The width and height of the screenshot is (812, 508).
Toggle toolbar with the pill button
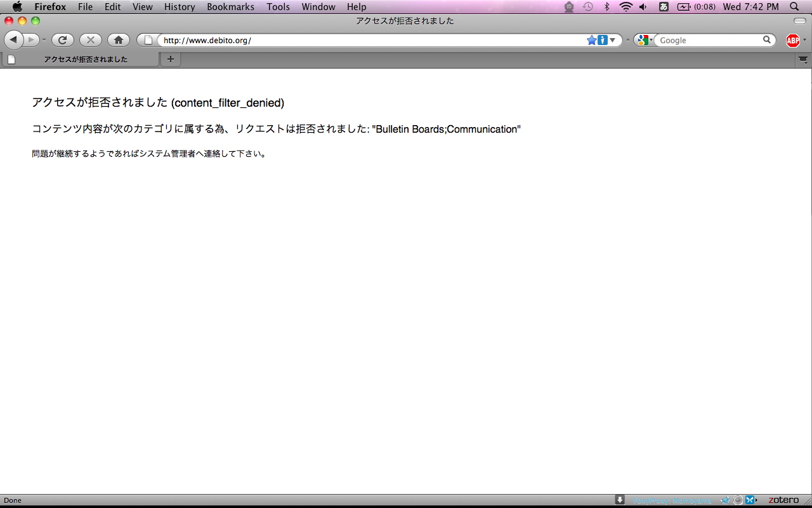[799, 21]
